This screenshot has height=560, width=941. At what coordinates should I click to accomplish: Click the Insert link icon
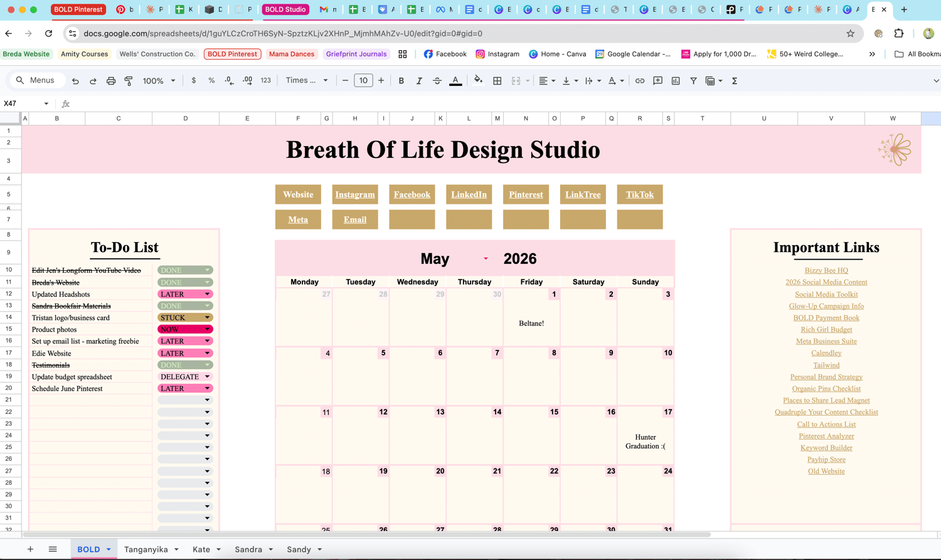click(640, 81)
